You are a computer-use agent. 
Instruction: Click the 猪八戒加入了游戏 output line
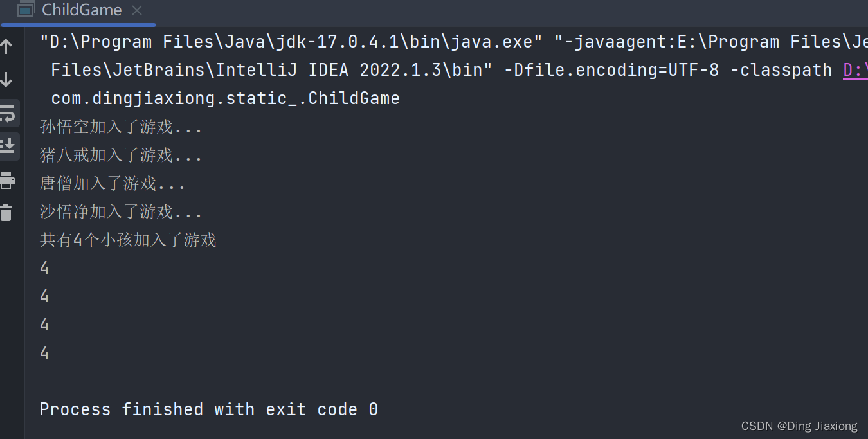tap(121, 155)
